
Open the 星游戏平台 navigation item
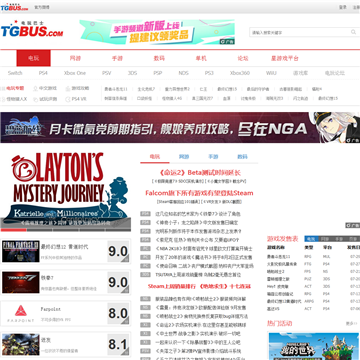pyautogui.click(x=285, y=58)
